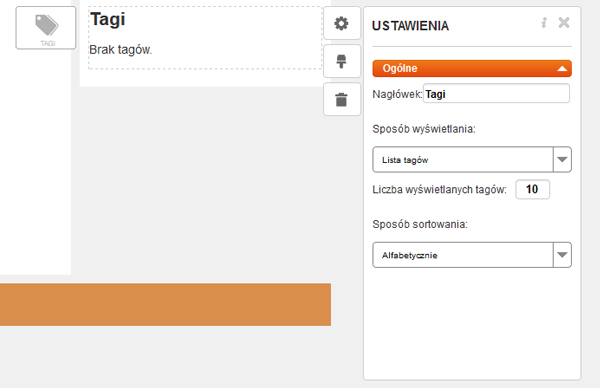The width and height of the screenshot is (600, 388).
Task: Focus the Nagłówek text field
Action: pos(496,94)
